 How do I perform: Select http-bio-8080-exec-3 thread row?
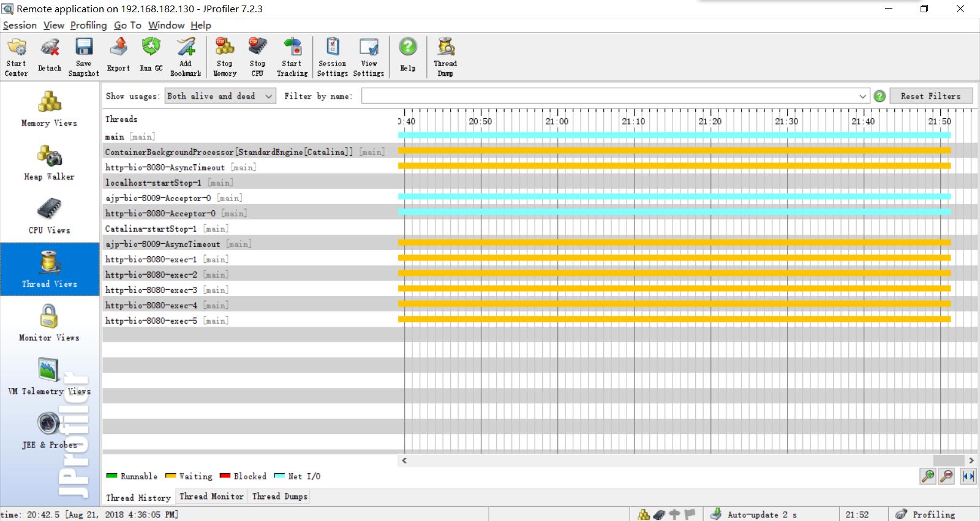(x=539, y=289)
